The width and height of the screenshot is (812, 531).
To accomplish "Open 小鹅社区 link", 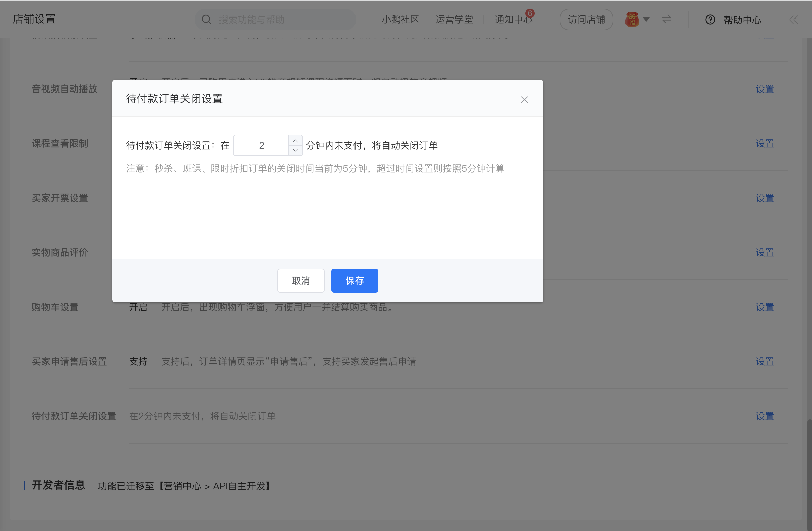I will click(400, 20).
